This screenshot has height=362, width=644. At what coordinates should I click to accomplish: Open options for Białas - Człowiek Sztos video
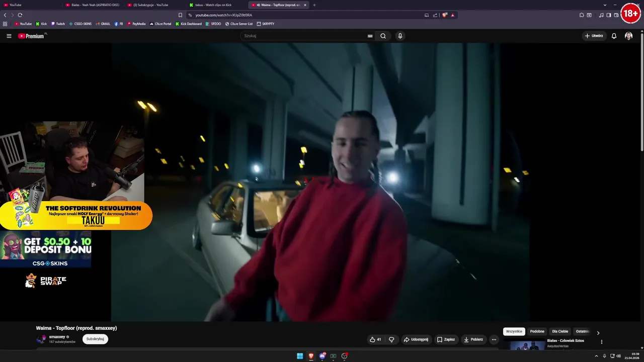click(x=602, y=342)
